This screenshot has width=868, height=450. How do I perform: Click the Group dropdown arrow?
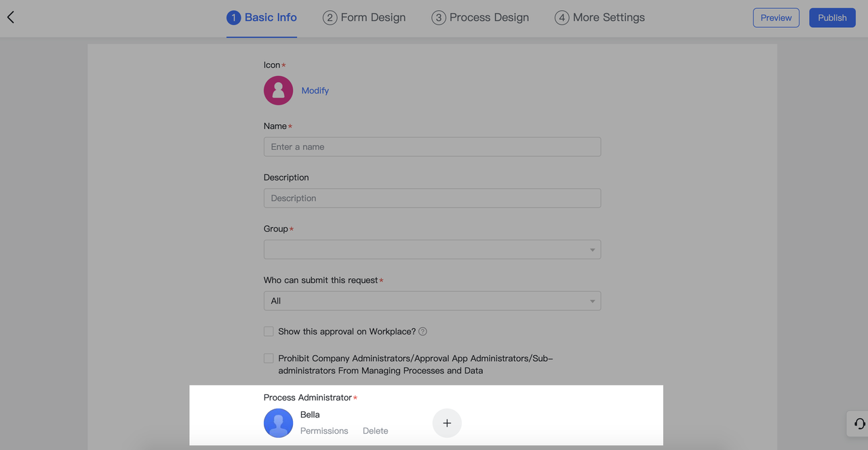tap(592, 250)
